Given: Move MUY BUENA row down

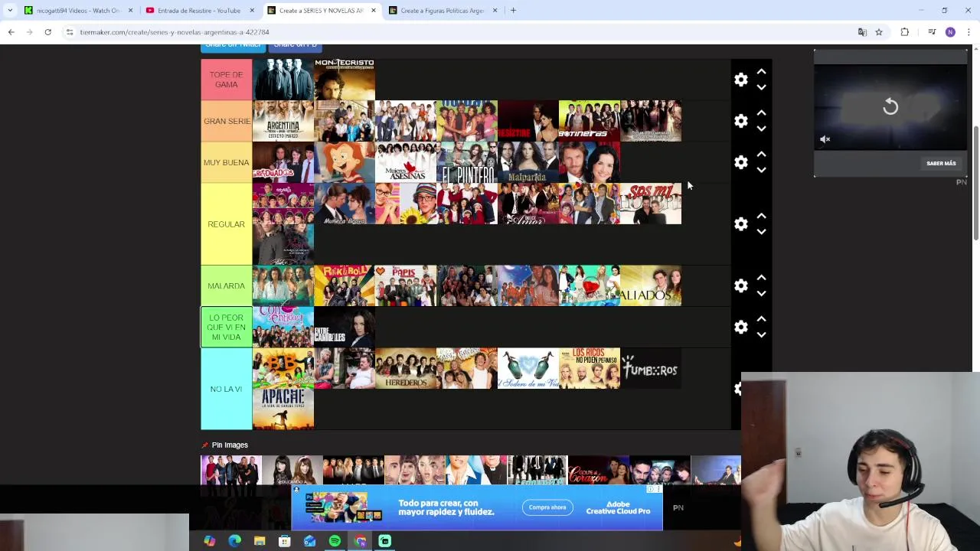Looking at the screenshot, I should [761, 170].
